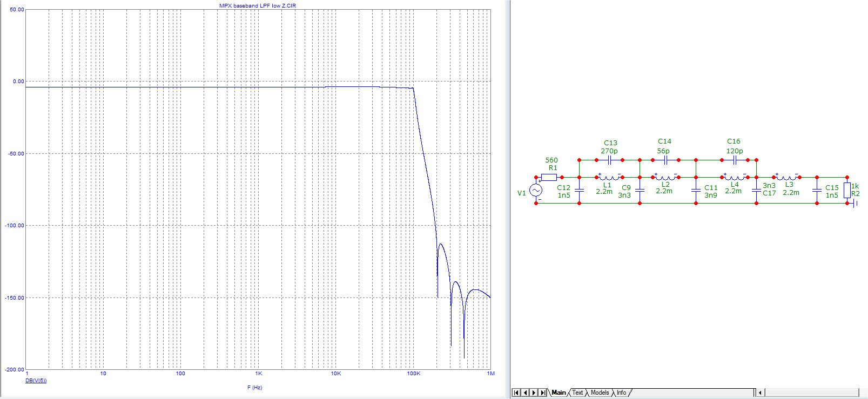Select shunt capacitor C9 3n3 symbol
The width and height of the screenshot is (868, 399).
[x=640, y=190]
